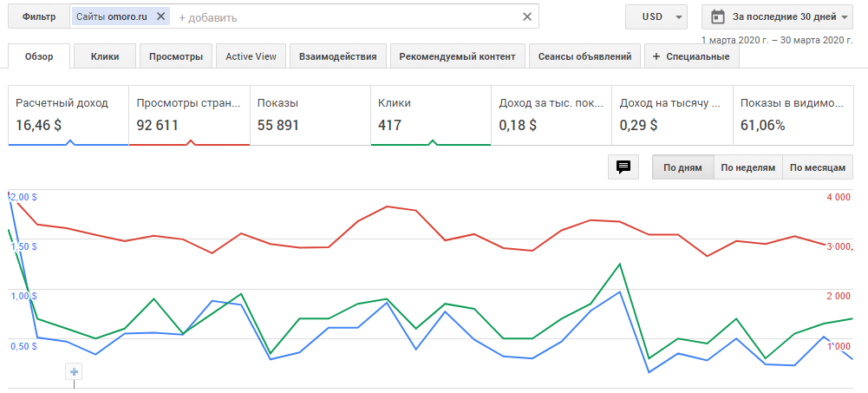Click the '2,00 $' left axis label
The image size is (868, 393).
pos(23,197)
